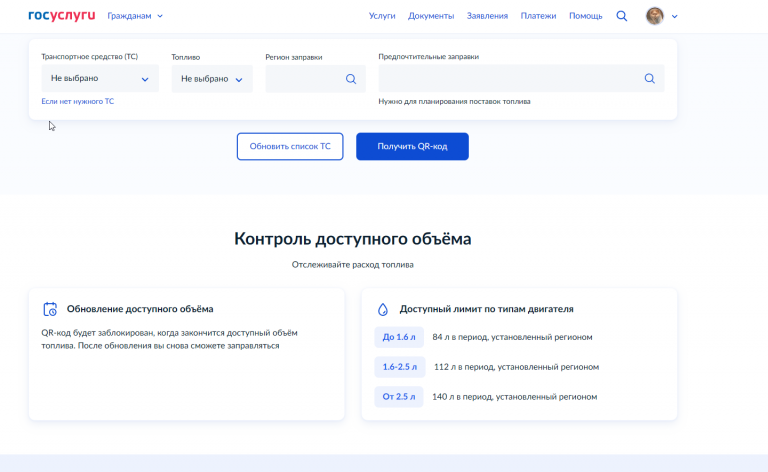Click the '112 л в период' limit text
768x472 pixels.
(516, 367)
